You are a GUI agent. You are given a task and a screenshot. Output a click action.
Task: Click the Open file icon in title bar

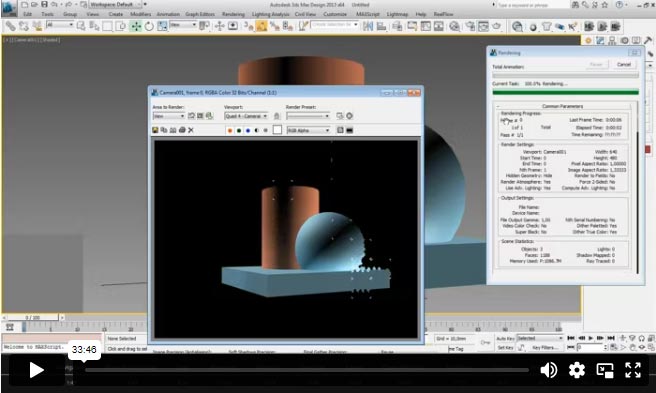pyautogui.click(x=34, y=5)
